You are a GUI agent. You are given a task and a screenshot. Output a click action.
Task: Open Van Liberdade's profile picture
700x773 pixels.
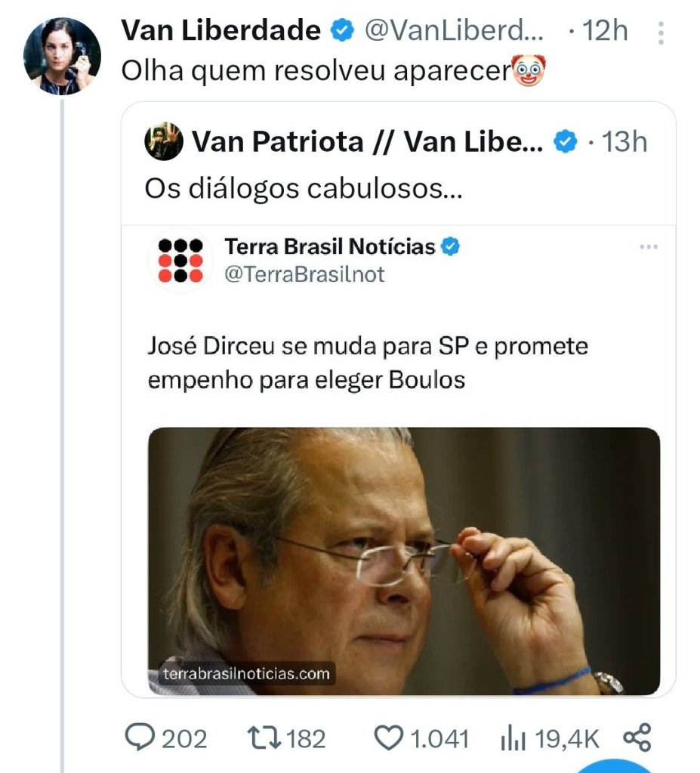63,56
